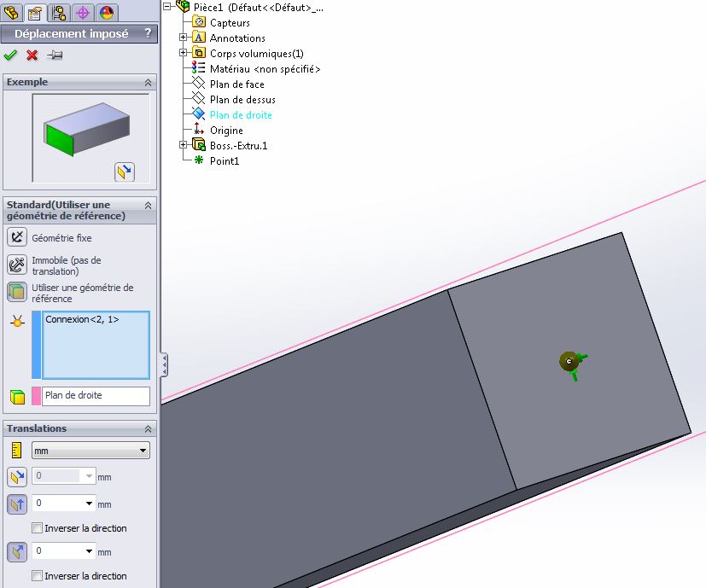Click the blue selection color swatch
This screenshot has height=588, width=706.
[36, 345]
